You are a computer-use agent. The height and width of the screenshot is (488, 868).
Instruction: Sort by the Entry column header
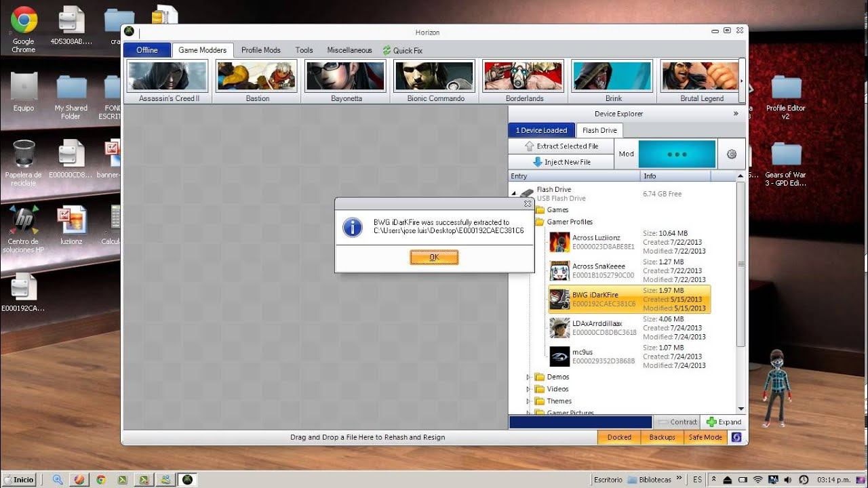[x=574, y=176]
